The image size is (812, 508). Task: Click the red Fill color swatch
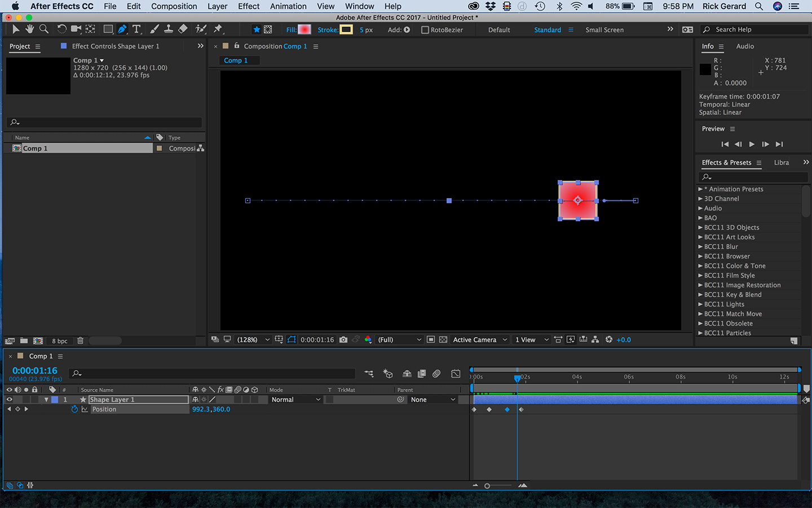point(304,30)
